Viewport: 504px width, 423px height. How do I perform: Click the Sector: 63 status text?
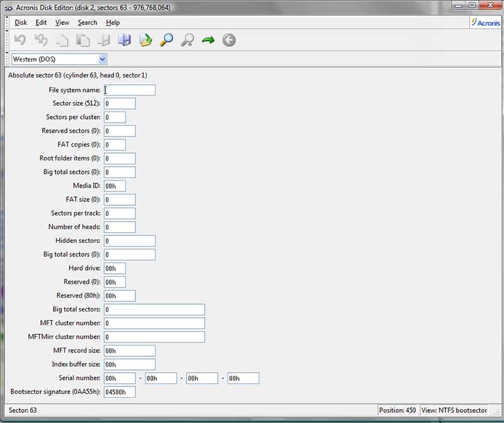(x=23, y=410)
